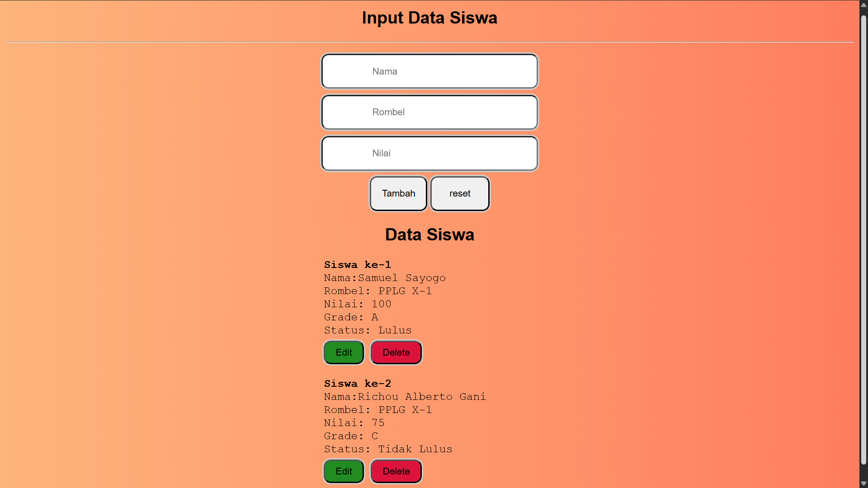
Task: Click the Nama input field
Action: (429, 71)
